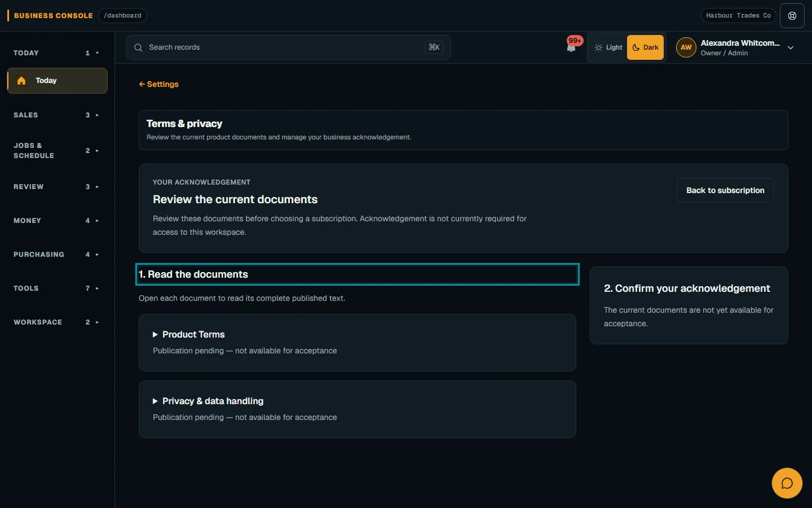812x508 pixels.
Task: Expand the Sales sidebar section
Action: pyautogui.click(x=56, y=115)
